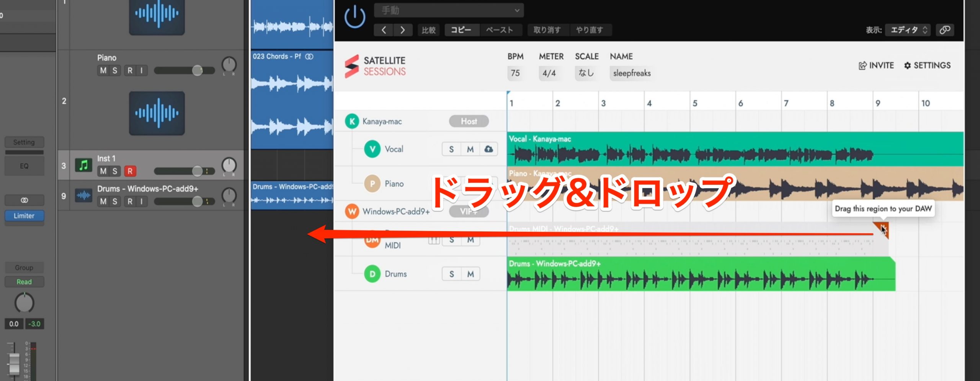Disable record on Inst 1 track
The image size is (980, 381).
tap(130, 171)
